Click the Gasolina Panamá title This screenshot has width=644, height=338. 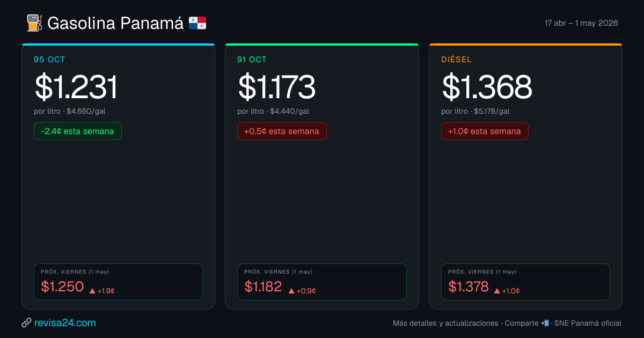click(115, 23)
